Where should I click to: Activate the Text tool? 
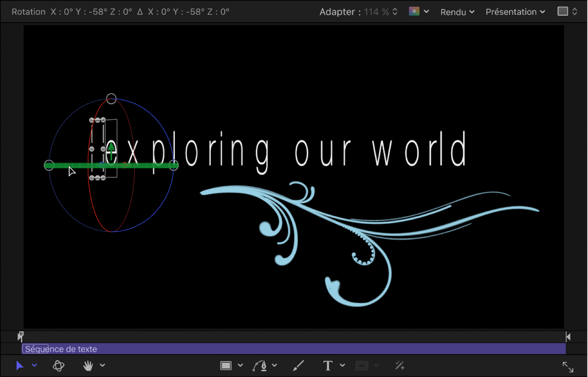[x=328, y=366]
